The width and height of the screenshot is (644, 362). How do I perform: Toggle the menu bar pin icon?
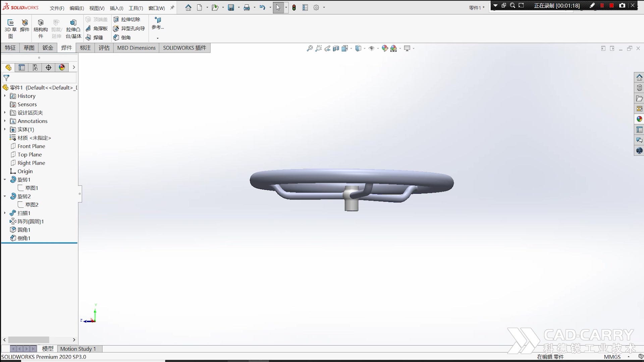pos(172,7)
